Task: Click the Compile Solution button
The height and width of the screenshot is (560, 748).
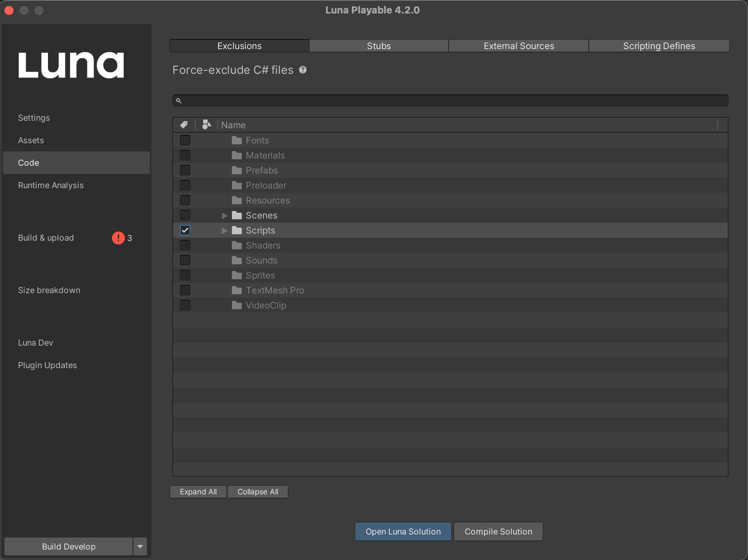Action: point(498,532)
